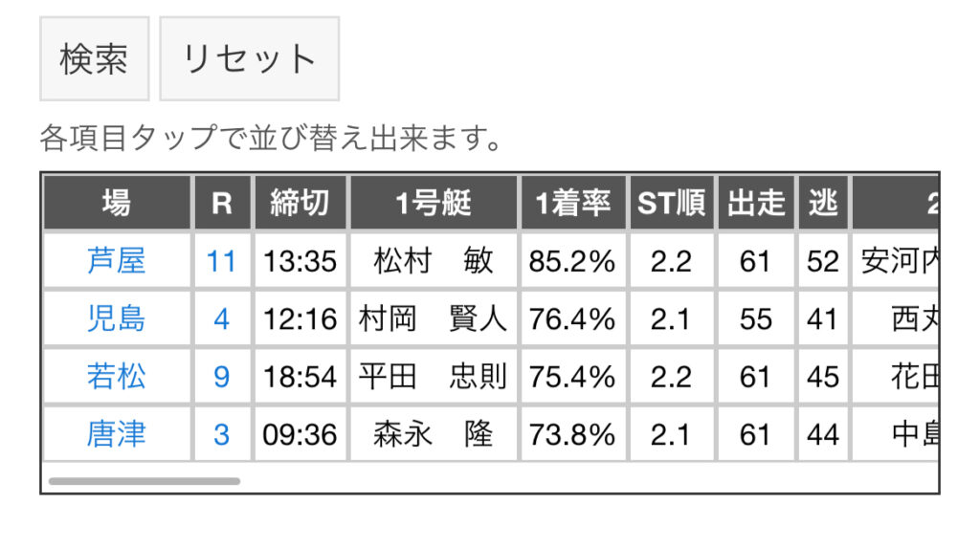Open the 若松 venue link
The image size is (980, 547).
coord(116,377)
